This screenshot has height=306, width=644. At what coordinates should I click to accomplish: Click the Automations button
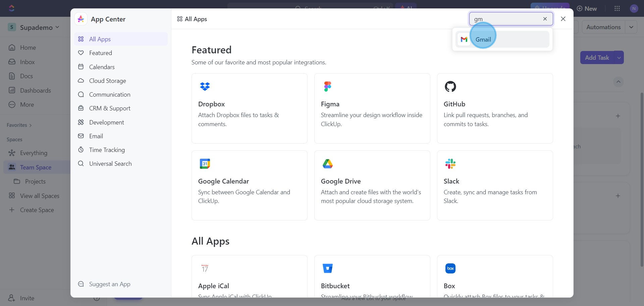click(x=603, y=27)
